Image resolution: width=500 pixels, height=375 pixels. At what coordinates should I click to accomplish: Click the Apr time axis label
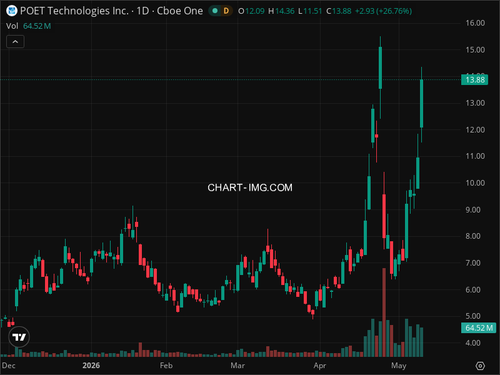[320, 366]
